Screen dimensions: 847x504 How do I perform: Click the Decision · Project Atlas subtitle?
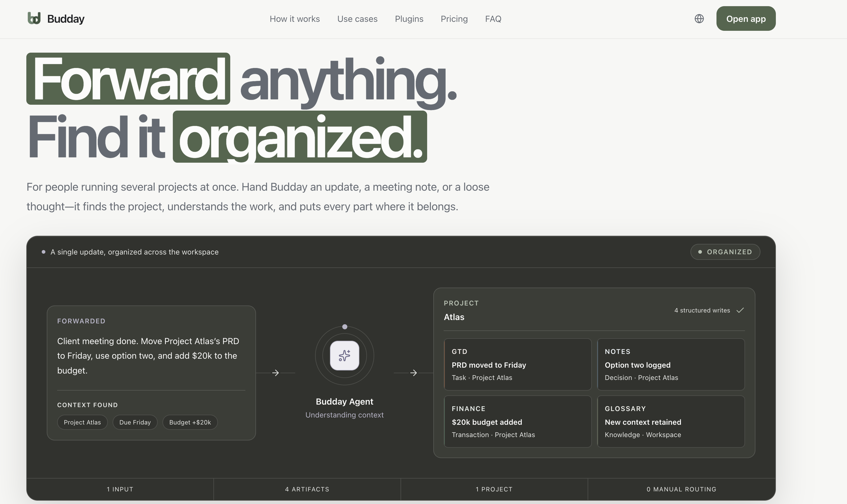(641, 378)
